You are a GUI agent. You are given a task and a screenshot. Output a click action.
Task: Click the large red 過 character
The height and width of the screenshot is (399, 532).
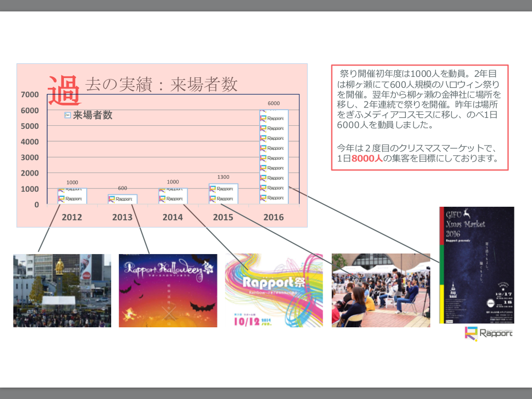tap(64, 90)
